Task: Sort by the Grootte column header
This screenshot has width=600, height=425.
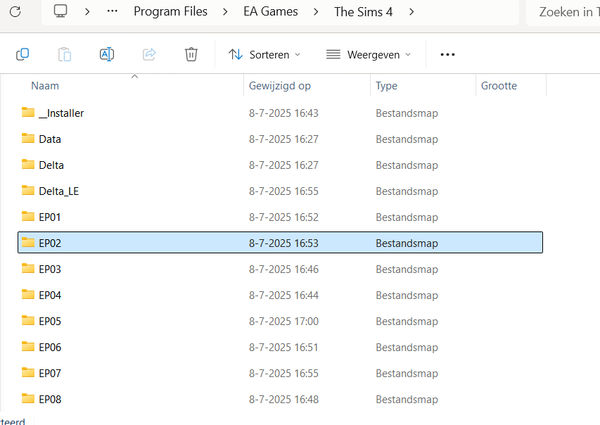Action: point(499,86)
